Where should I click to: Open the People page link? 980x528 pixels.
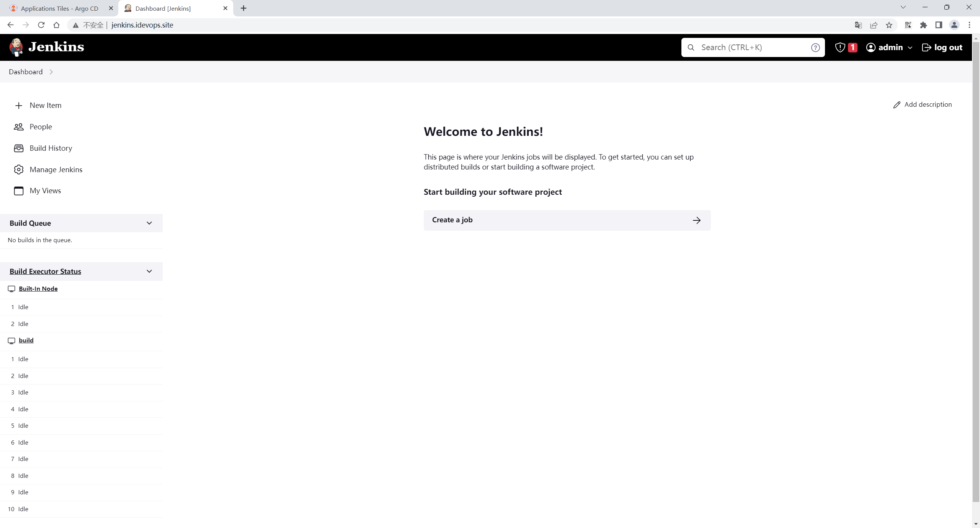pyautogui.click(x=41, y=127)
